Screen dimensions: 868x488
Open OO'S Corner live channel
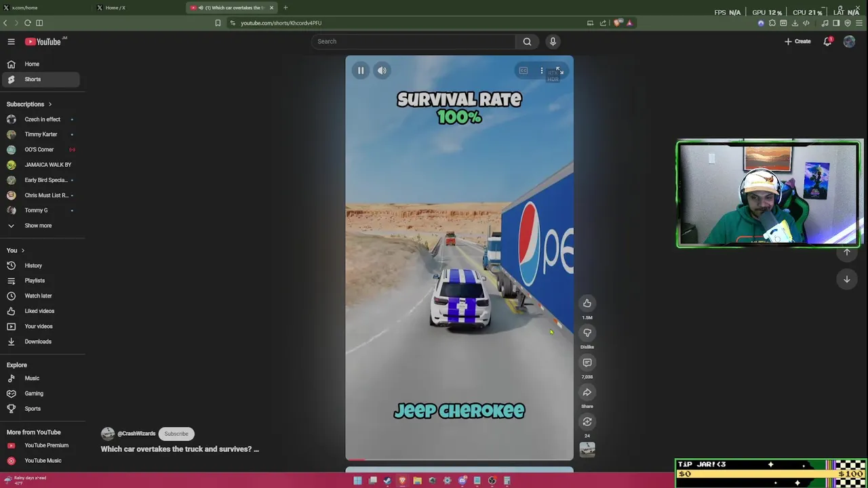pos(40,150)
